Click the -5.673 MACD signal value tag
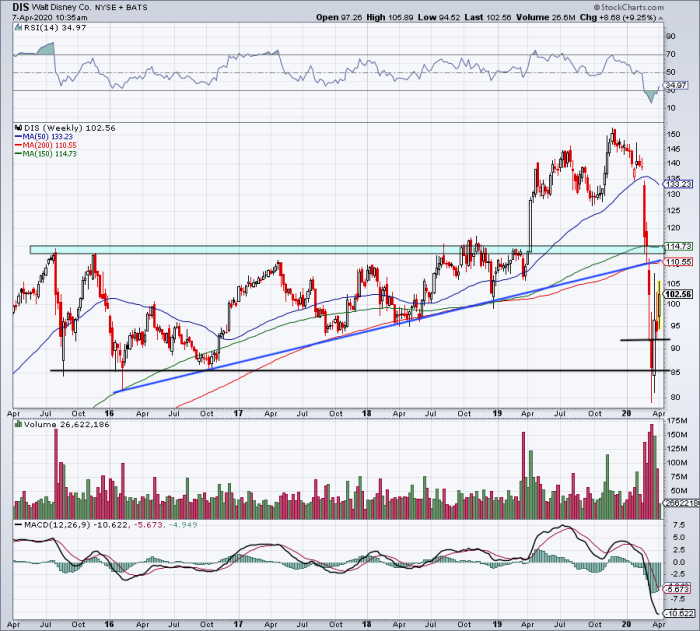 (x=677, y=589)
